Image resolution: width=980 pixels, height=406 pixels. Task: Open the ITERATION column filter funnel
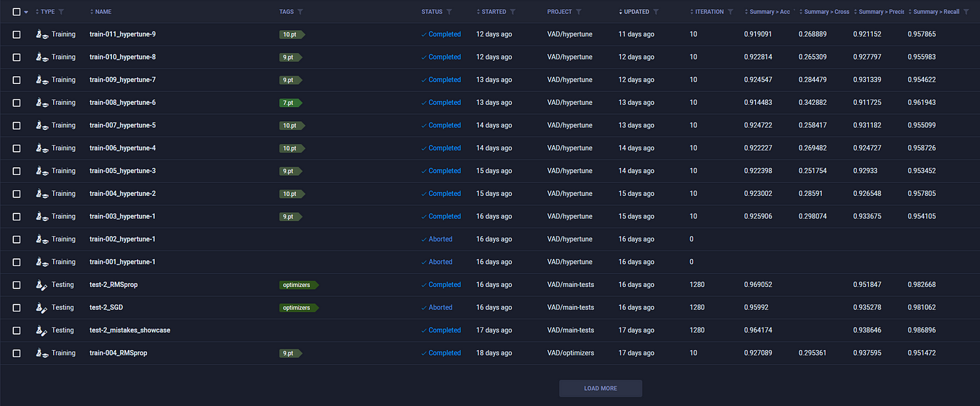tap(730, 12)
